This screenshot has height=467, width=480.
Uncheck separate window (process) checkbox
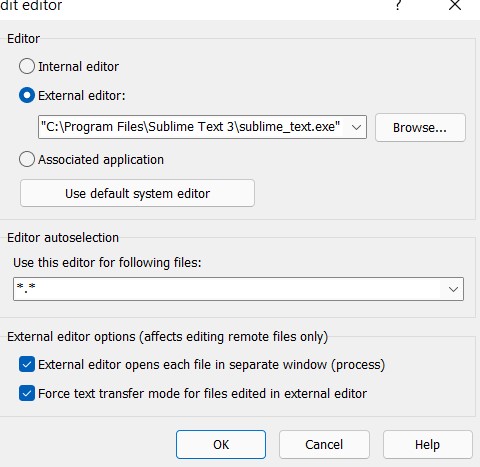(27, 364)
